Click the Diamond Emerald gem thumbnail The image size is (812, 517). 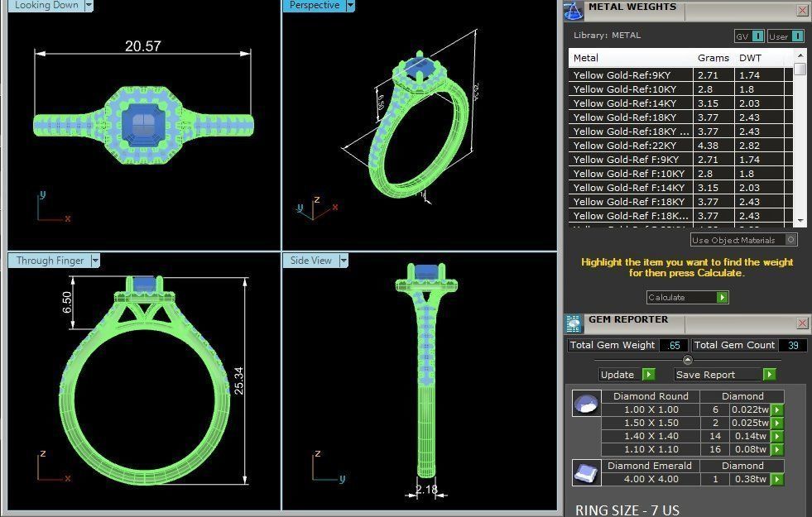(586, 472)
